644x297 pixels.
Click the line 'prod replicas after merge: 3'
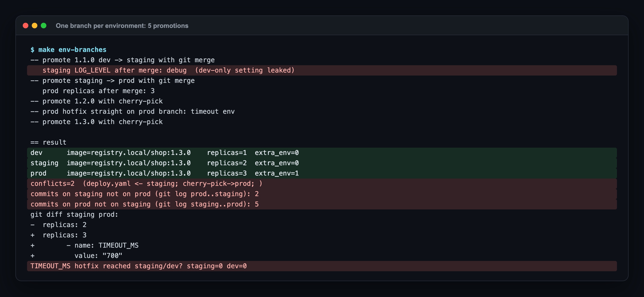pos(99,91)
